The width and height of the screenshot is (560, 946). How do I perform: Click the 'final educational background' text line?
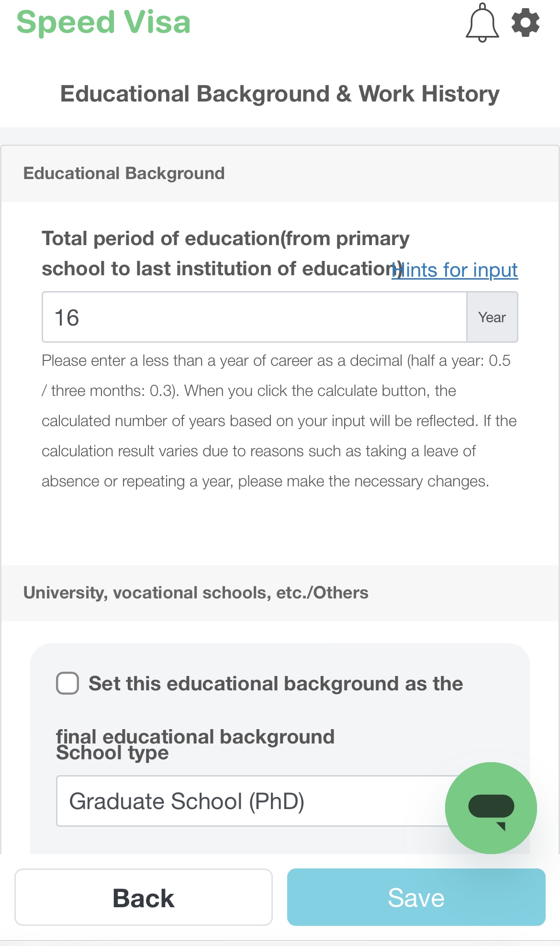click(195, 736)
